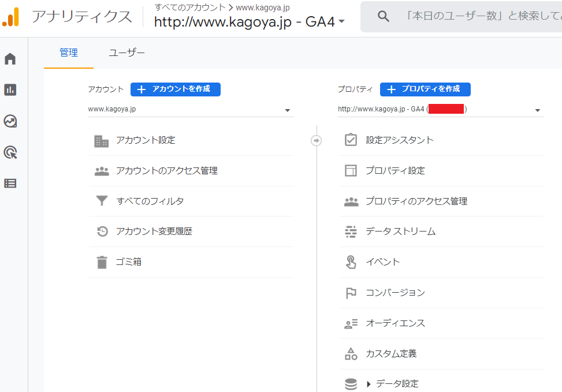
Task: Click shapes icon beside カスタム定義
Action: (351, 354)
